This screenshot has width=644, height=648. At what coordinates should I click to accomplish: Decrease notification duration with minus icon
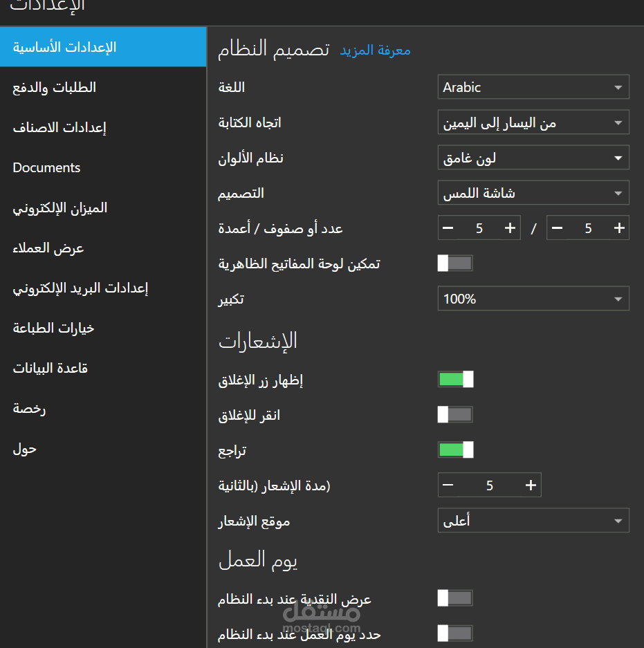pyautogui.click(x=448, y=485)
